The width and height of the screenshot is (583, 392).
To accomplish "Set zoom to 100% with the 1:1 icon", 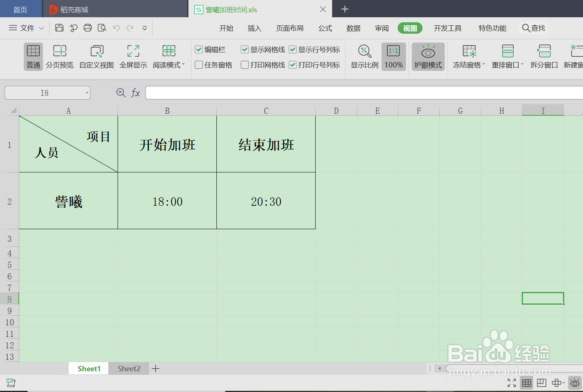I will 393,57.
